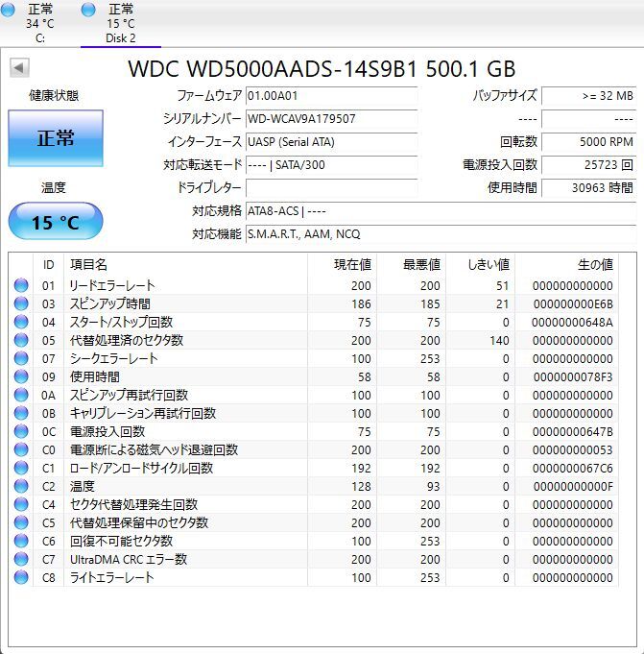Click the firmware field showing 01.00A01
Screen dimensions: 644x654
click(332, 96)
